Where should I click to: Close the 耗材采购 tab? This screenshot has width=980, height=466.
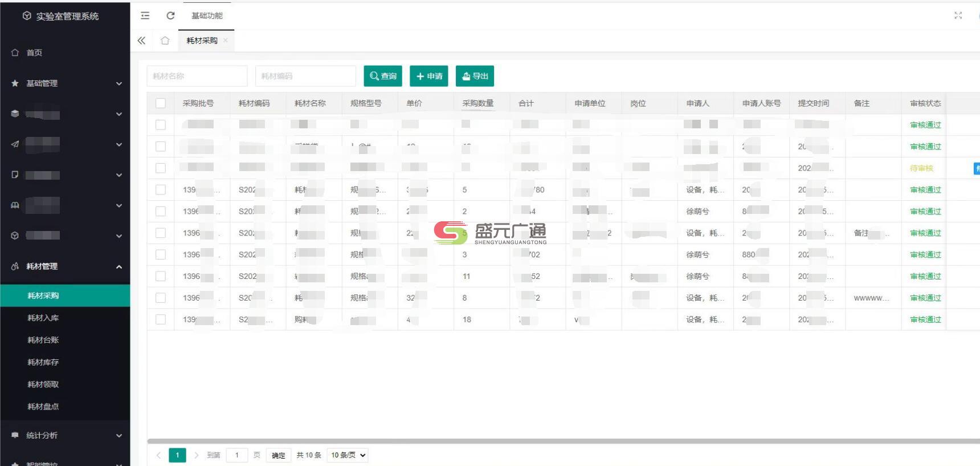[226, 40]
